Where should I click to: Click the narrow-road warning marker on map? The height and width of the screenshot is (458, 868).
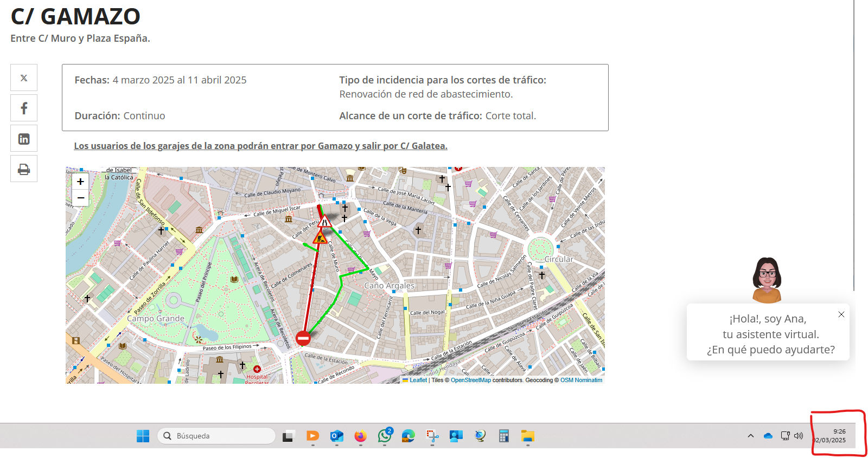click(324, 221)
